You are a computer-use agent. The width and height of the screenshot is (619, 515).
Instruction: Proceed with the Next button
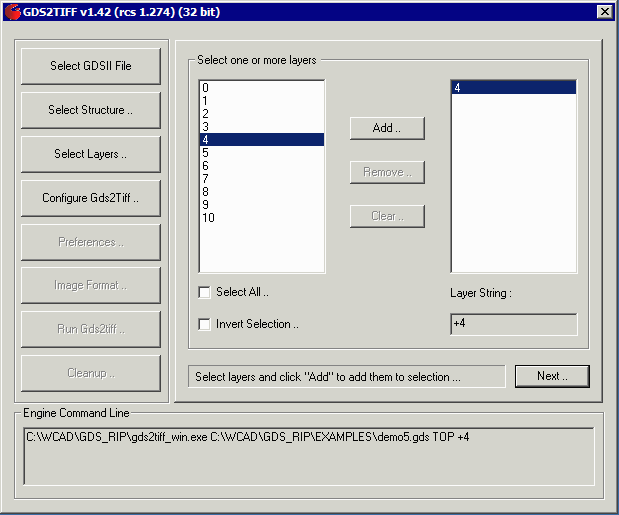coord(552,376)
